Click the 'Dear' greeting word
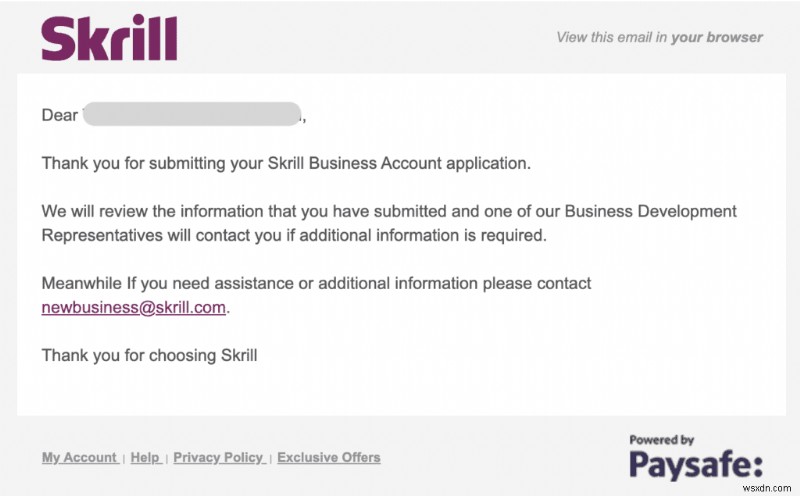This screenshot has width=800, height=496. point(59,115)
